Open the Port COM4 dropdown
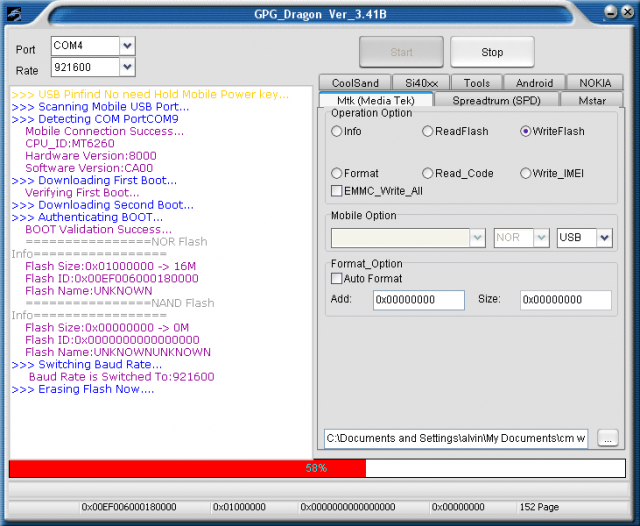Screen dimensions: 640x526 [126, 46]
